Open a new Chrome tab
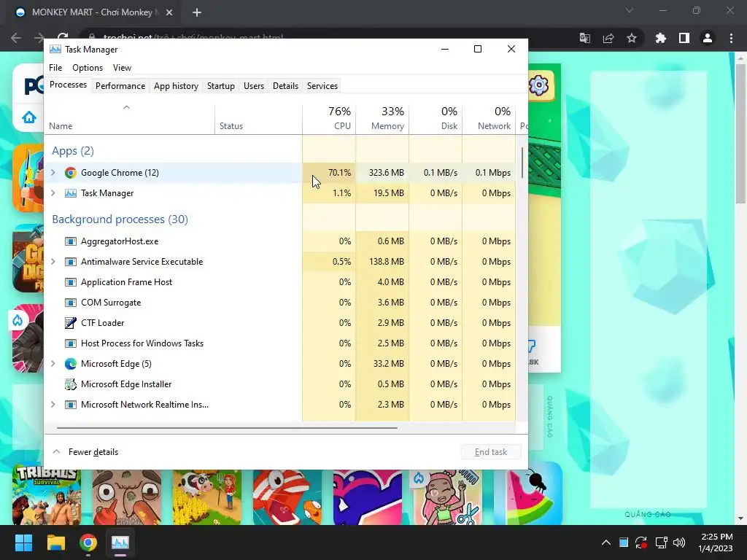 click(x=197, y=12)
